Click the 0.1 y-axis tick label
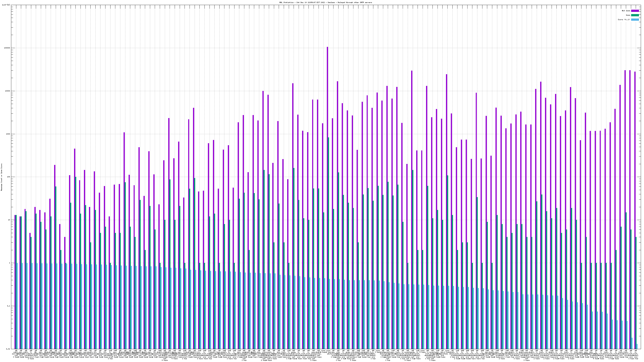 (x=8, y=306)
